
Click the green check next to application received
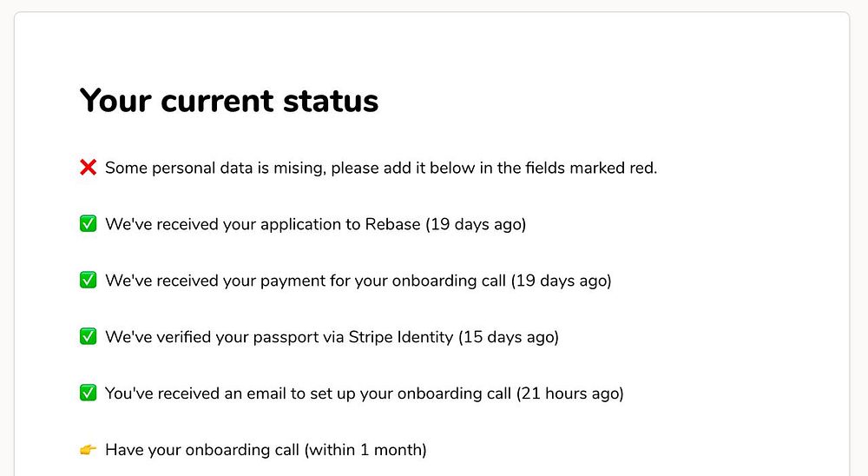click(x=88, y=224)
